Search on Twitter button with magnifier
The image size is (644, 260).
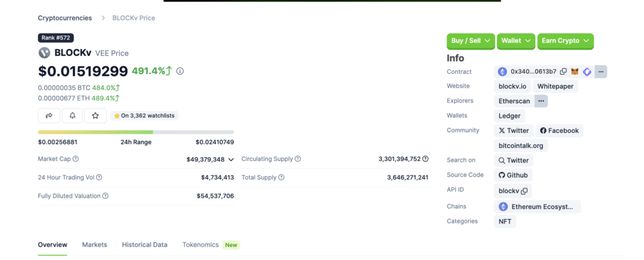pyautogui.click(x=513, y=161)
